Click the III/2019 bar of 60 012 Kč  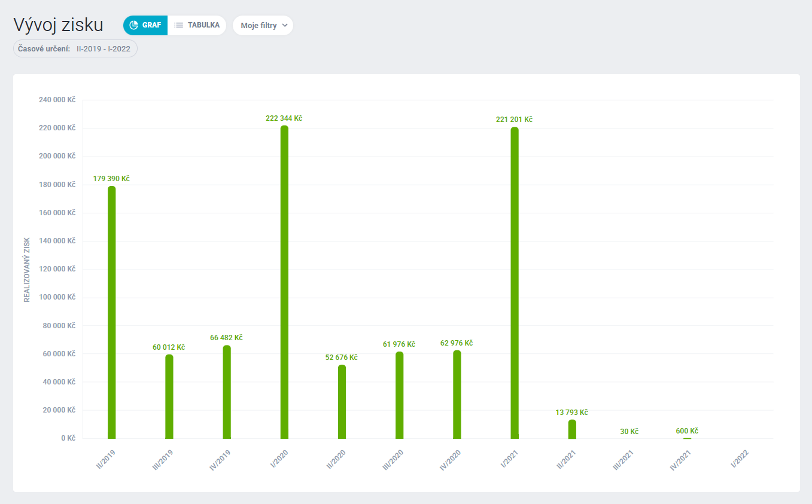point(169,396)
